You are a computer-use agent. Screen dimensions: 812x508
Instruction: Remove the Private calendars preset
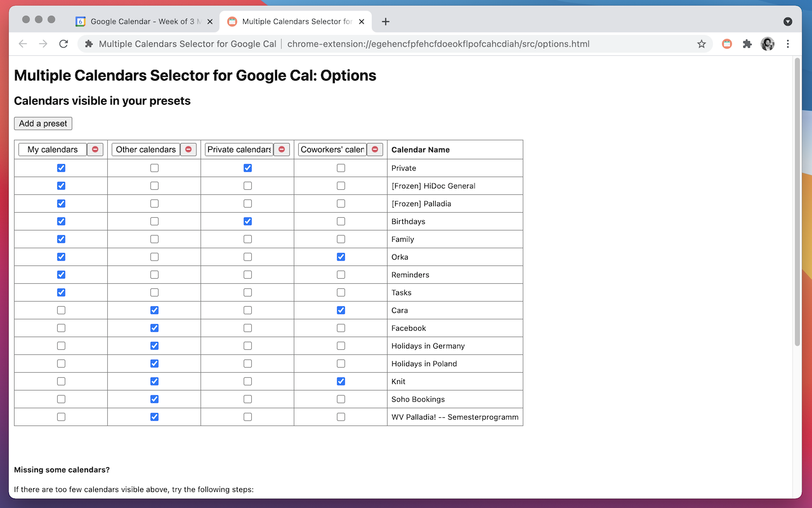click(282, 149)
